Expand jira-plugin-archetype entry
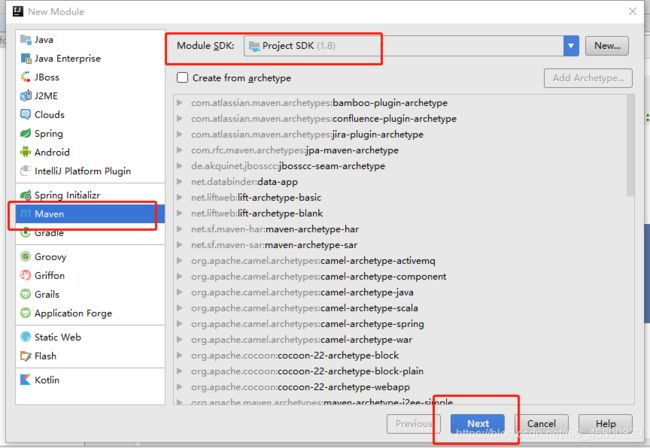The image size is (650, 448). [179, 134]
